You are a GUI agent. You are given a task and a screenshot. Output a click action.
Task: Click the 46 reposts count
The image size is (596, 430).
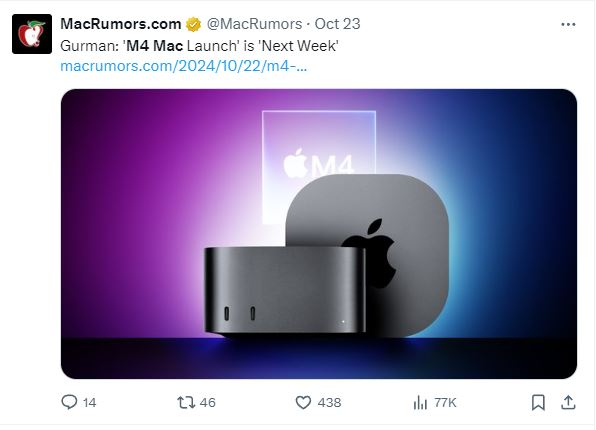(208, 403)
